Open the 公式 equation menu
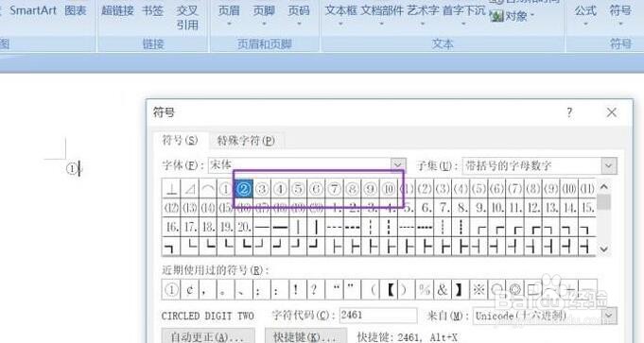 point(585,15)
